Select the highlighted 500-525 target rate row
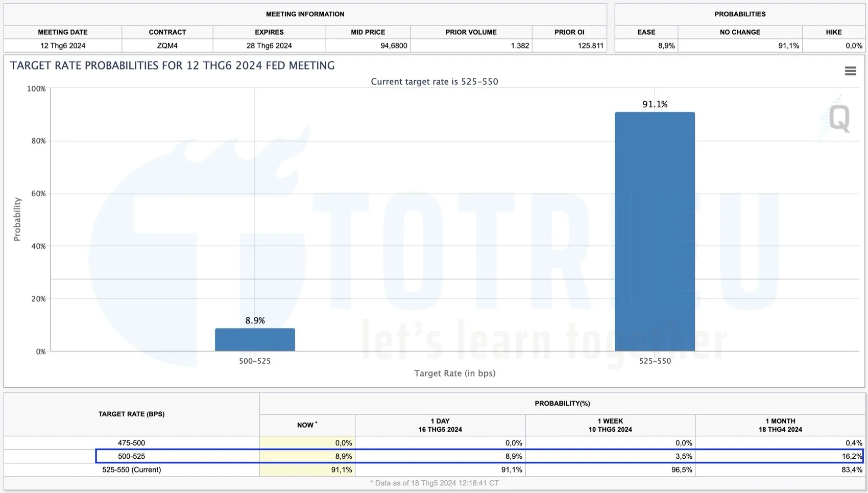 coord(131,456)
